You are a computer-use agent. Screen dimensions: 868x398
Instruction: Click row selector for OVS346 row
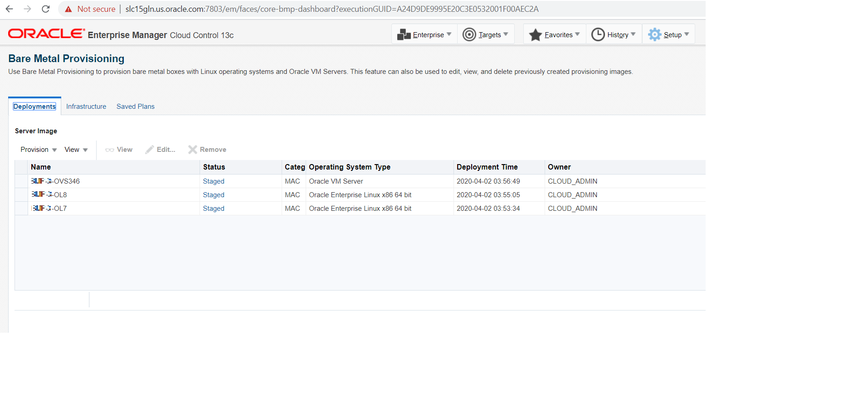click(x=21, y=181)
